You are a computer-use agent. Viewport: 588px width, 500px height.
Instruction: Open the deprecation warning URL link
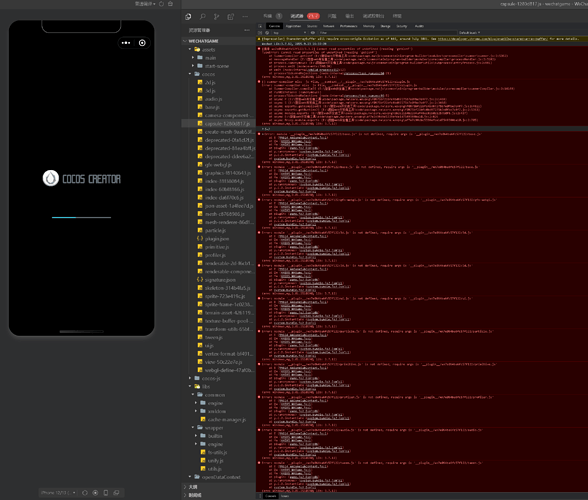(492, 39)
